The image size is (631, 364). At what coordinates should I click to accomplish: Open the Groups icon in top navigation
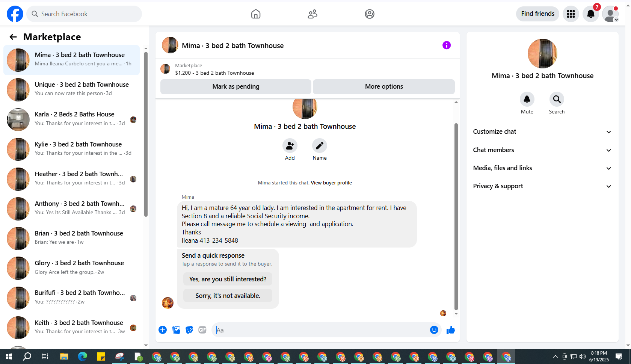pos(370,14)
